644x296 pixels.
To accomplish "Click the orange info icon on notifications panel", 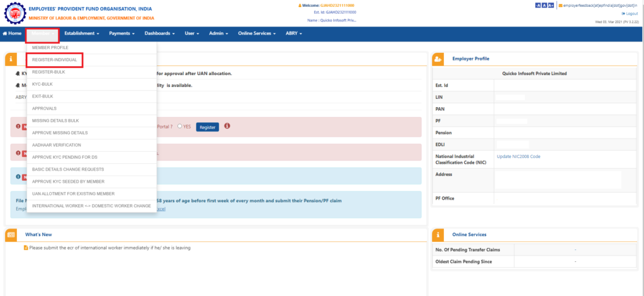I will [x=11, y=59].
